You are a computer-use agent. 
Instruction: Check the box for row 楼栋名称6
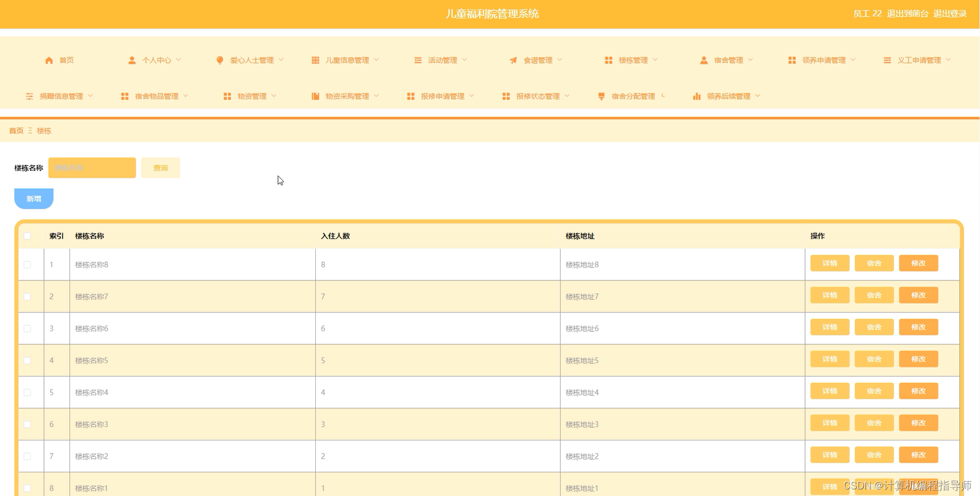27,328
